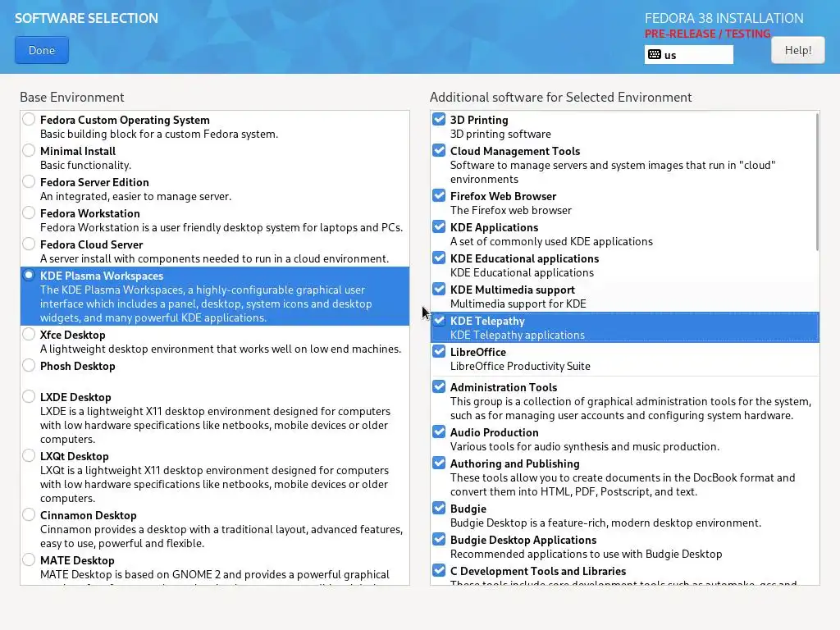Viewport: 840px width, 630px height.
Task: Uncheck Administration Tools checkbox
Action: click(439, 386)
